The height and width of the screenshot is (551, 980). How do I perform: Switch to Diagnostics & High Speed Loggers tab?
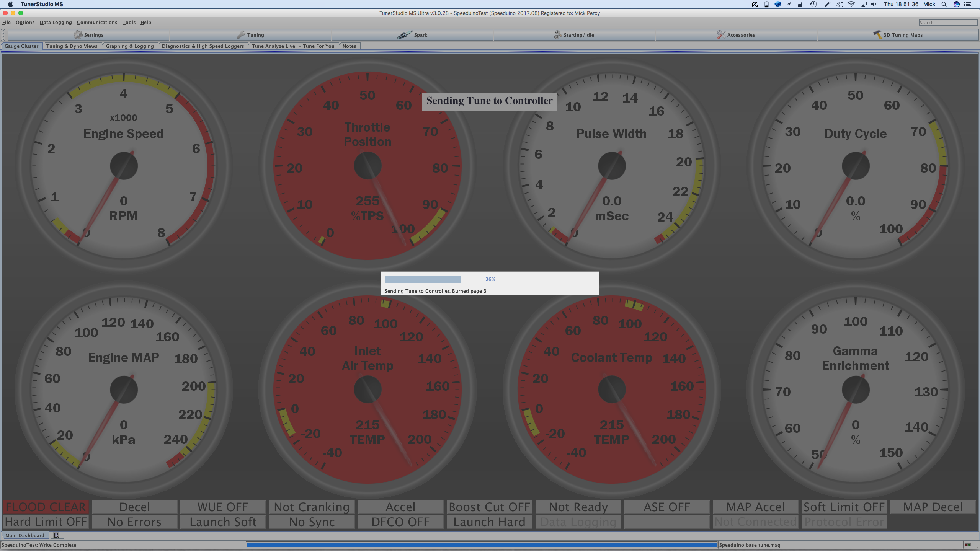click(x=203, y=46)
